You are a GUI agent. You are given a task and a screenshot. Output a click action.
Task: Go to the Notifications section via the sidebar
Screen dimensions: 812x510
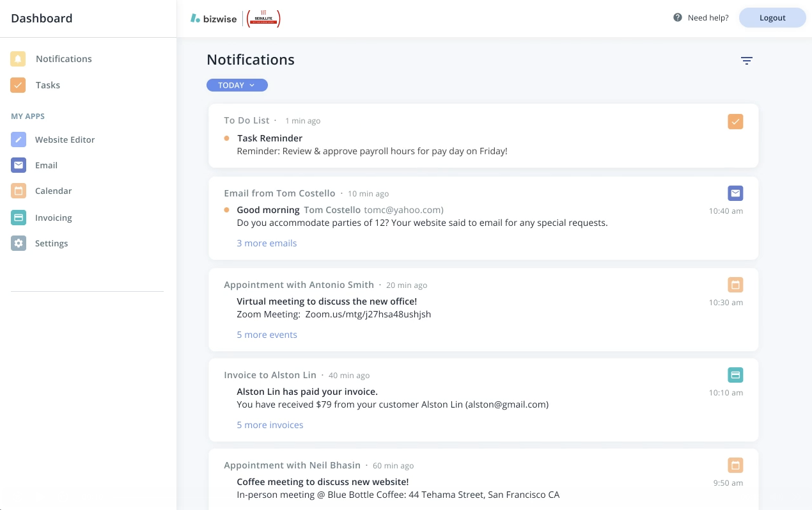click(x=63, y=58)
